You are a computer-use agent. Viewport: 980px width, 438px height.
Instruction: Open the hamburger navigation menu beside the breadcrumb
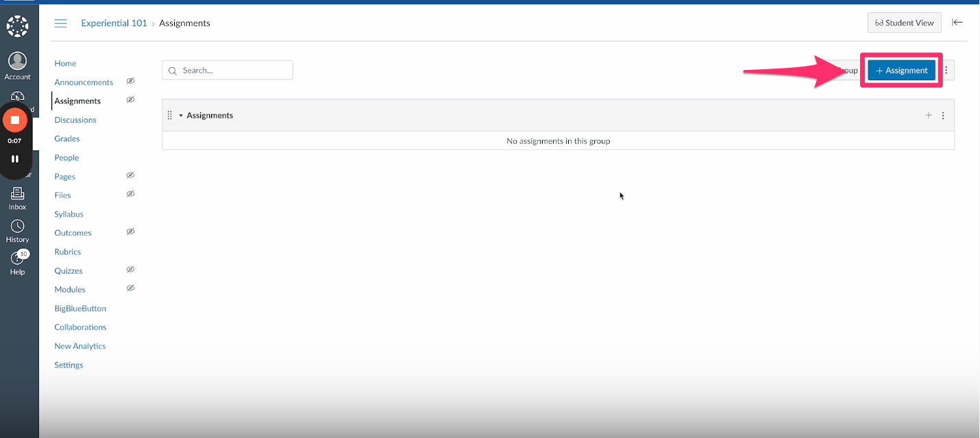pyautogui.click(x=60, y=23)
